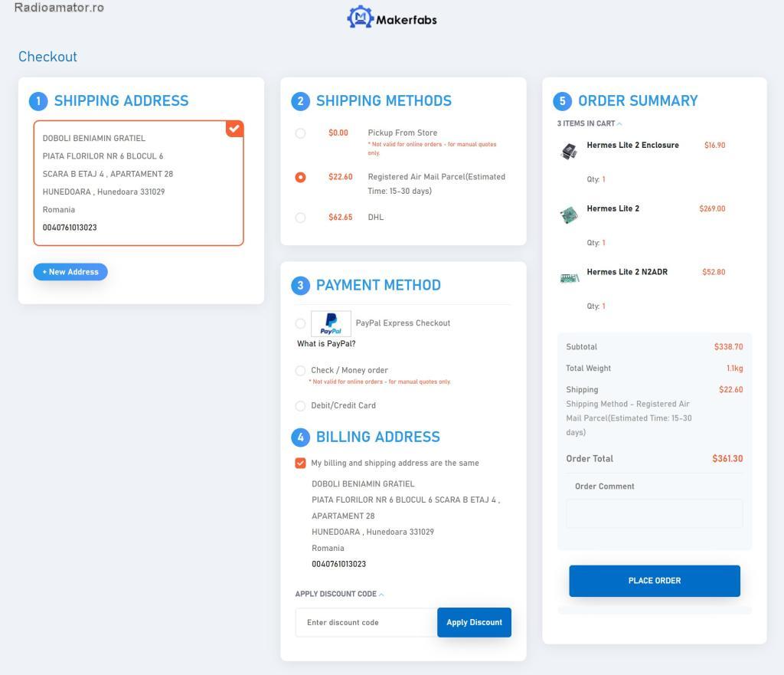Click phone number 0040761013023 in billing address
Screen dimensions: 784x675
[x=339, y=564]
